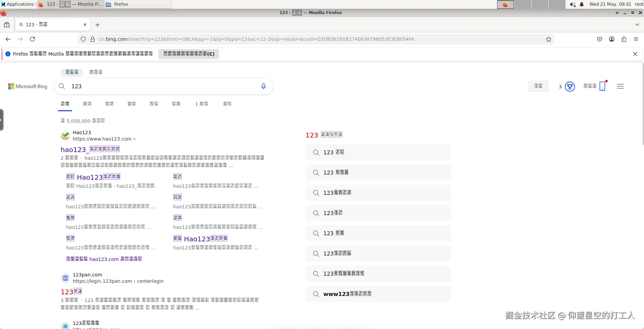Expand the left edge sidebar handle

click(x=2, y=120)
